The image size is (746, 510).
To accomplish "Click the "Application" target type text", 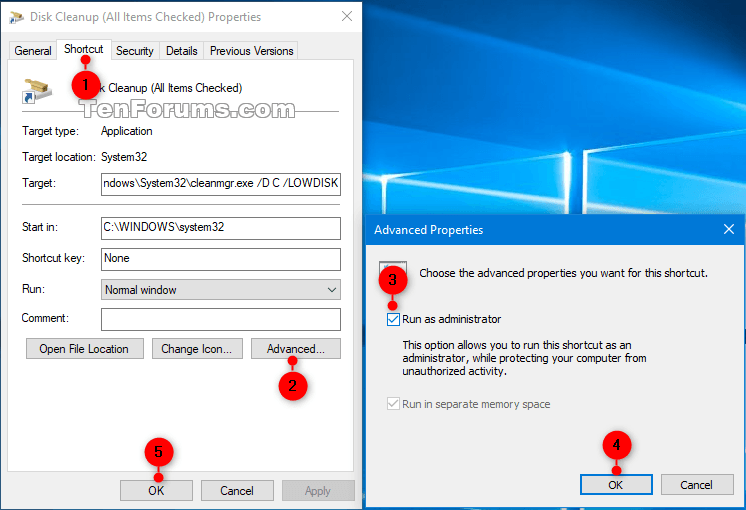I will pyautogui.click(x=127, y=131).
